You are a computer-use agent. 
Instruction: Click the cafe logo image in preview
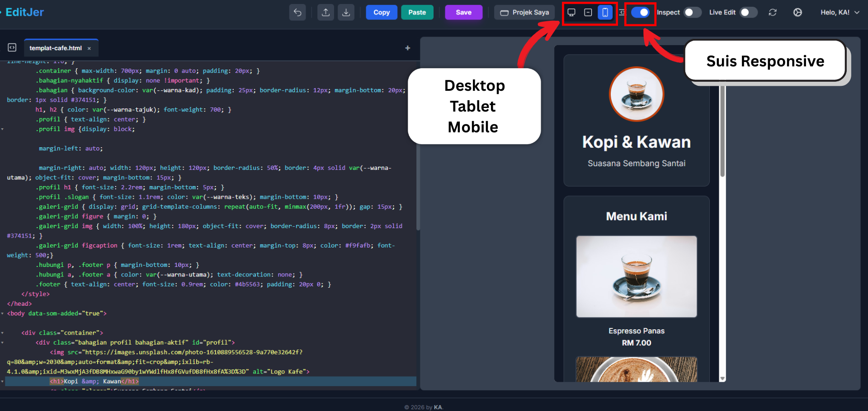click(637, 94)
